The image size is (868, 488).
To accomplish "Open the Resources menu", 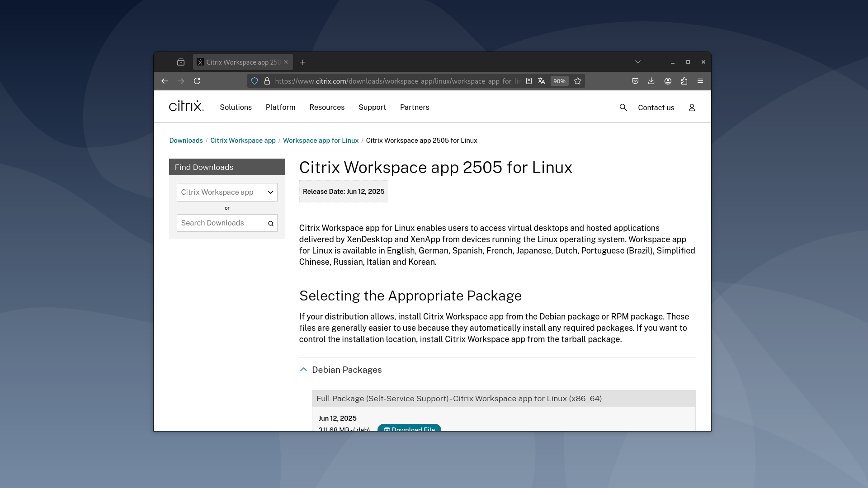I will pos(327,107).
